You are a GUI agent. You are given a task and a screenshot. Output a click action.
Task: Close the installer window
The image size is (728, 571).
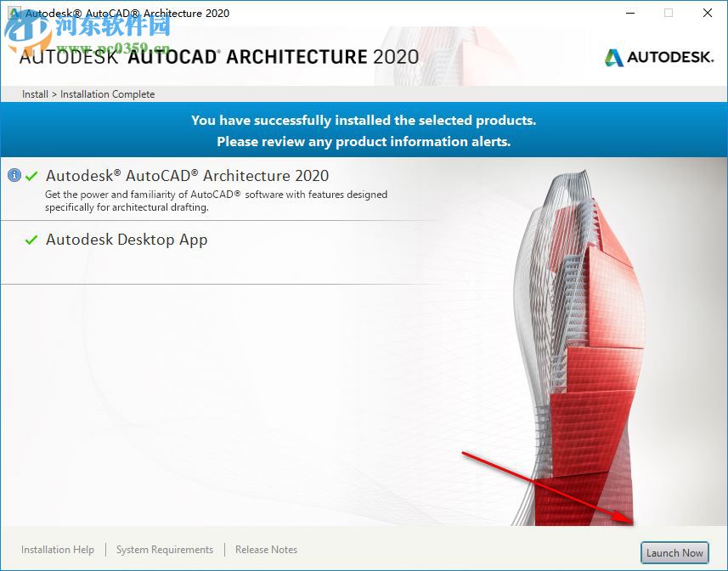click(x=708, y=14)
